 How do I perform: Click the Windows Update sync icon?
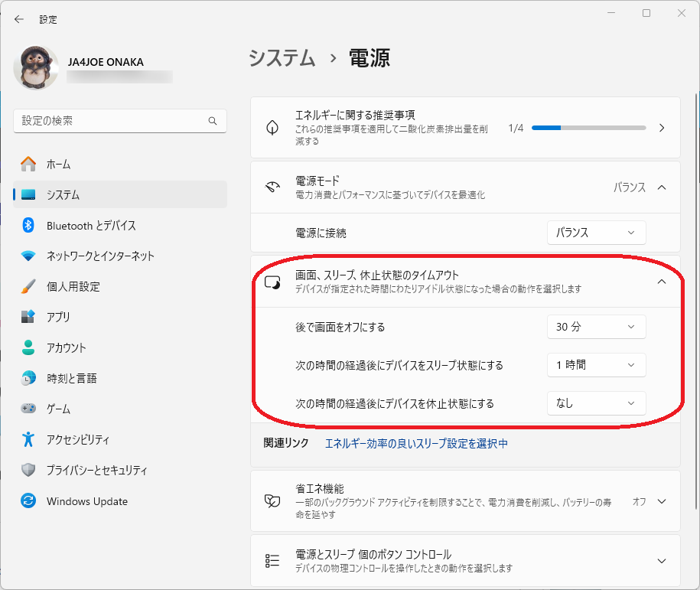28,500
